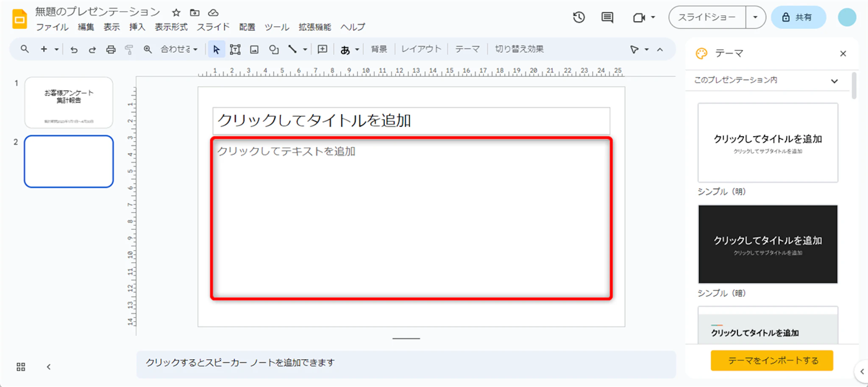Hide the menus with the up chevron
The image size is (868, 387).
tap(660, 50)
